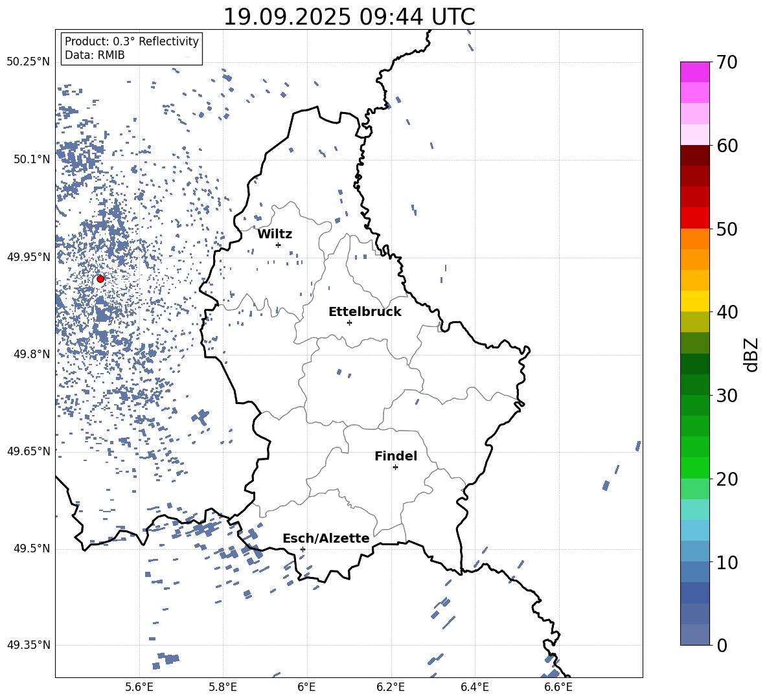Click the colorbar tick value 50
Image resolution: width=767 pixels, height=700 pixels.
pyautogui.click(x=727, y=229)
